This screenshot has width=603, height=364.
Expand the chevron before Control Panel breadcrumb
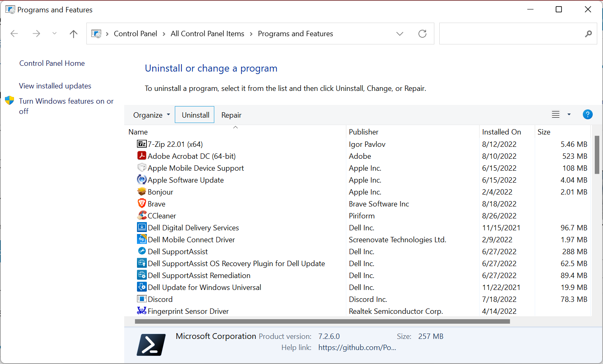[x=107, y=34]
